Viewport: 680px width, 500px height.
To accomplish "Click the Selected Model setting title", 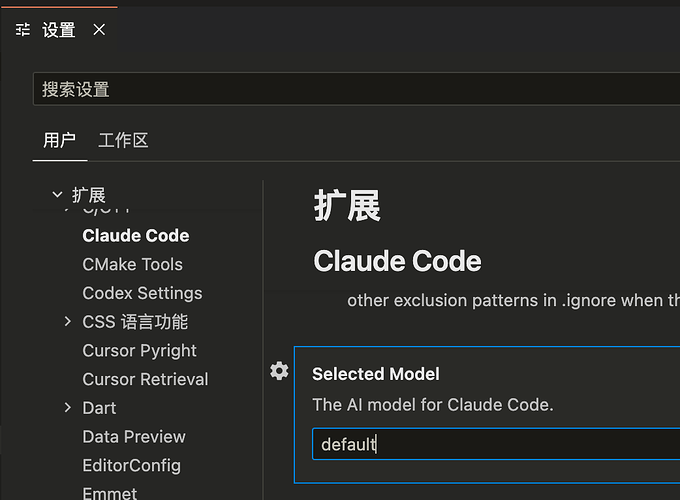I will (376, 374).
